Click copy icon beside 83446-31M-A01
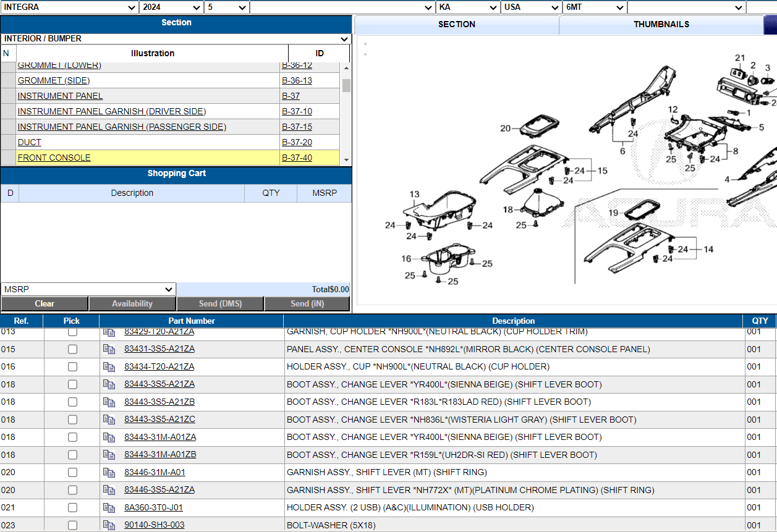This screenshot has width=777, height=532. click(109, 472)
